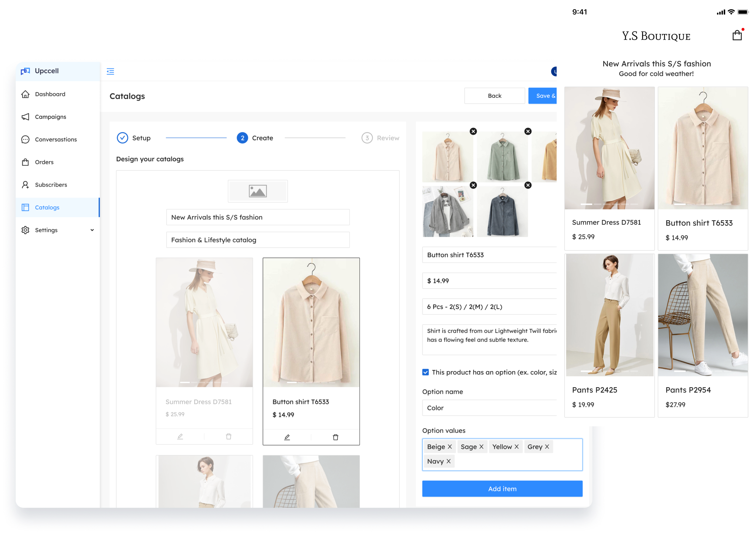This screenshot has width=756, height=534.
Task: Click the blue Save button
Action: pyautogui.click(x=542, y=96)
